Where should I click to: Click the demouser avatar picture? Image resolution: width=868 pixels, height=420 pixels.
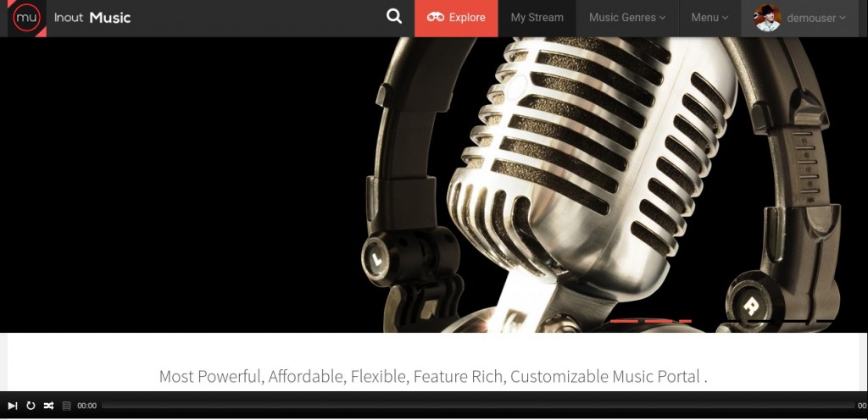click(x=767, y=18)
